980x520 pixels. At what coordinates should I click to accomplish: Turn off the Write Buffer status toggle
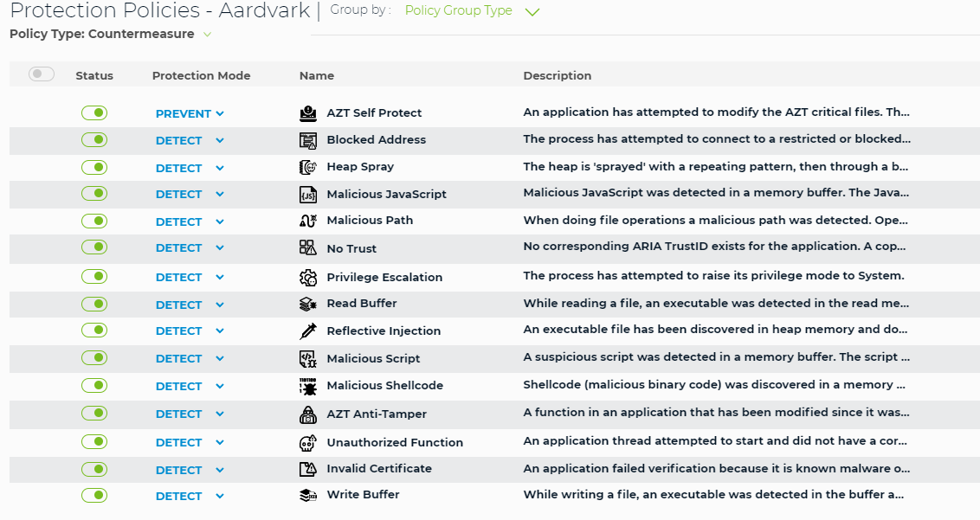(x=94, y=496)
